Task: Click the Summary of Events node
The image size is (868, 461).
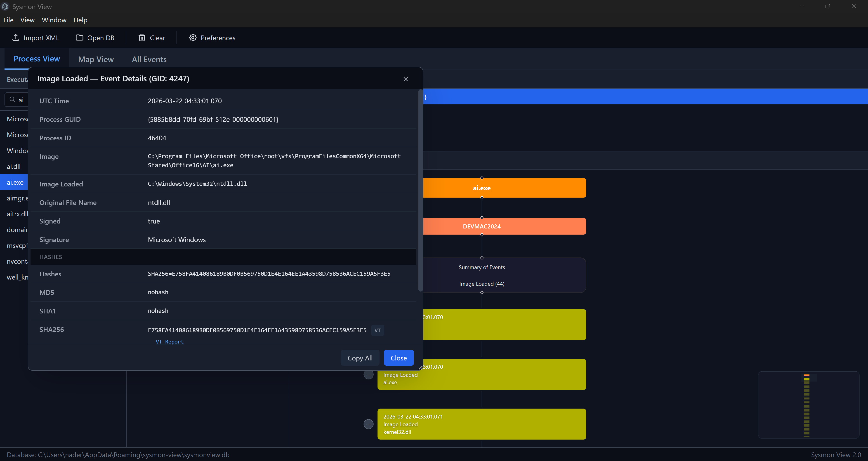Action: tap(505, 275)
